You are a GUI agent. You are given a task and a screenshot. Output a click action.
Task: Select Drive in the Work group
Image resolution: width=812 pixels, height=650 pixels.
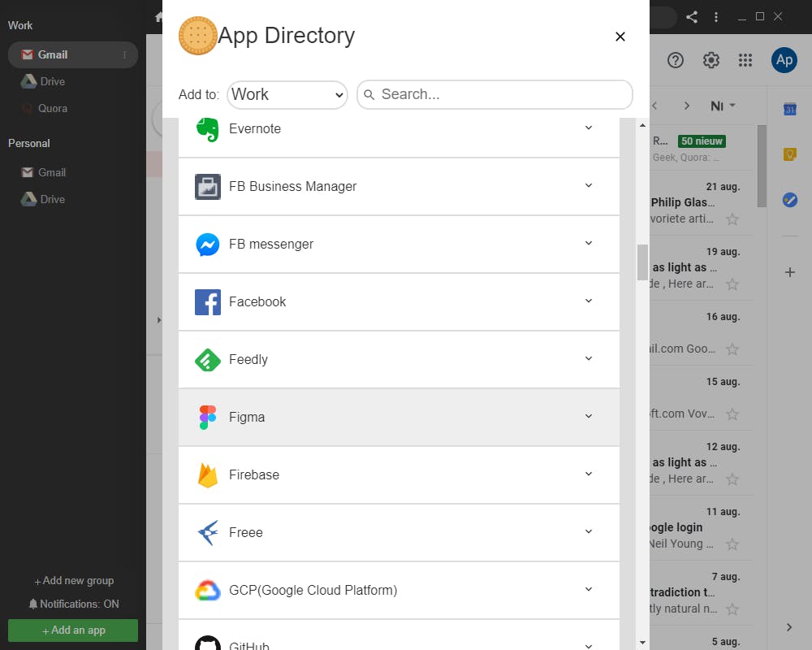pos(43,82)
